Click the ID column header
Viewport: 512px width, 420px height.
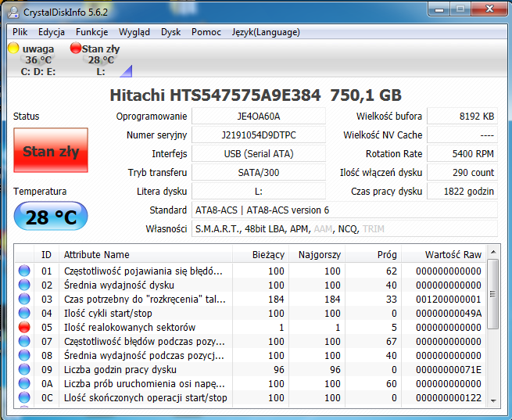[46, 254]
